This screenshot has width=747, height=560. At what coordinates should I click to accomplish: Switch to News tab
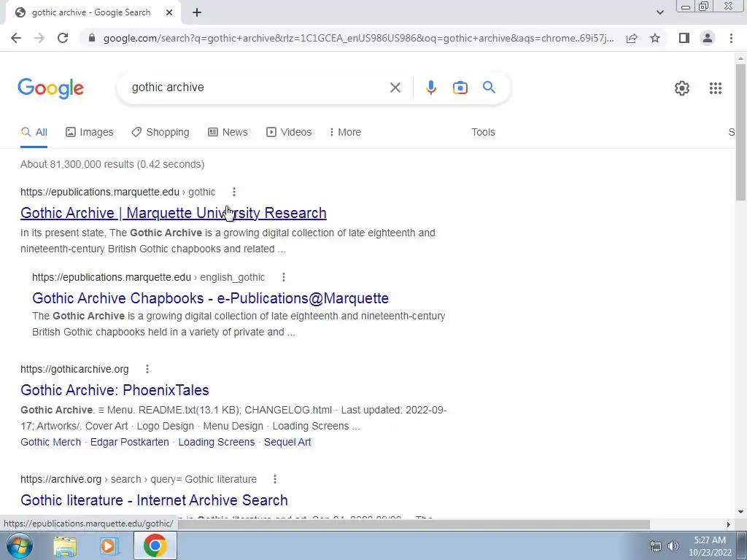(228, 133)
